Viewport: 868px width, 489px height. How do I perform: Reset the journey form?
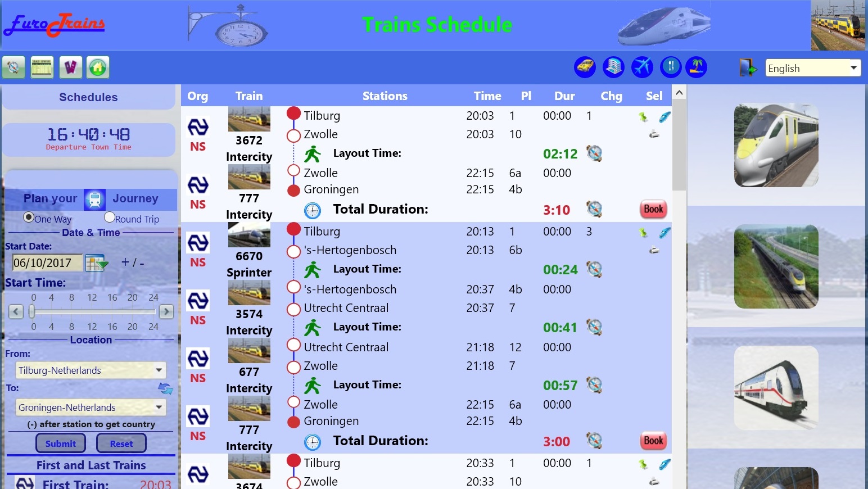click(121, 443)
